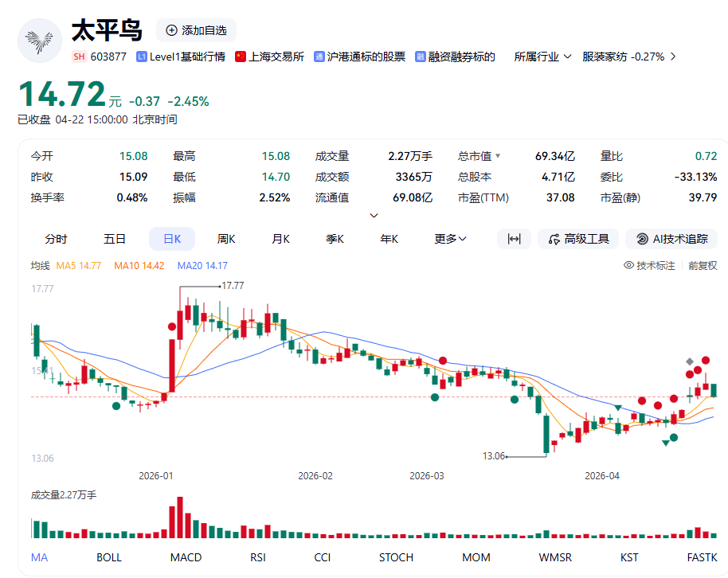Click the arrow after 服装家纺

click(x=673, y=57)
